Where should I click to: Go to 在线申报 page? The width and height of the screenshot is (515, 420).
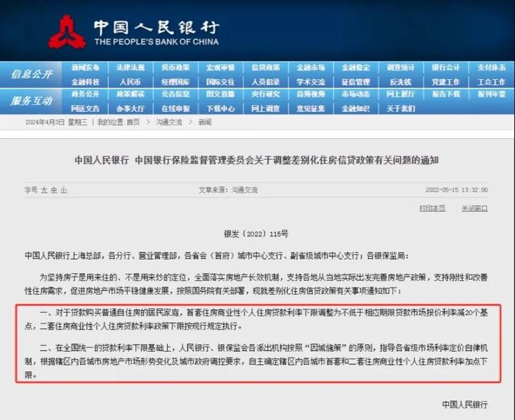[x=175, y=109]
